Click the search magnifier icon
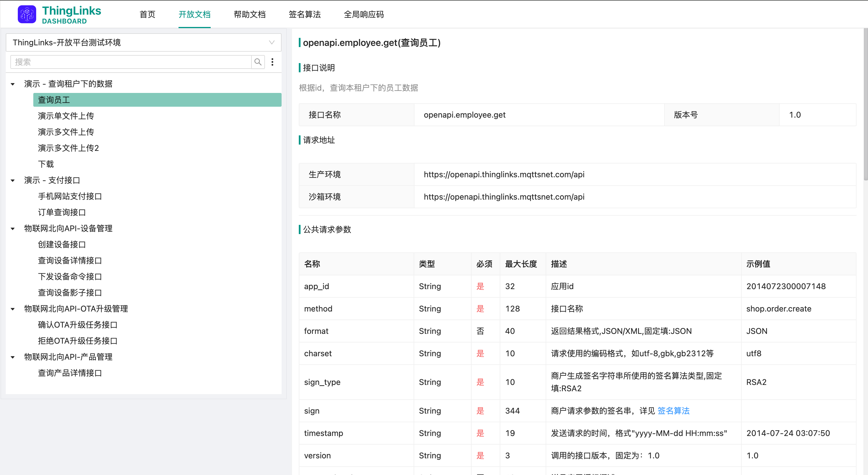Image resolution: width=868 pixels, height=475 pixels. point(258,62)
